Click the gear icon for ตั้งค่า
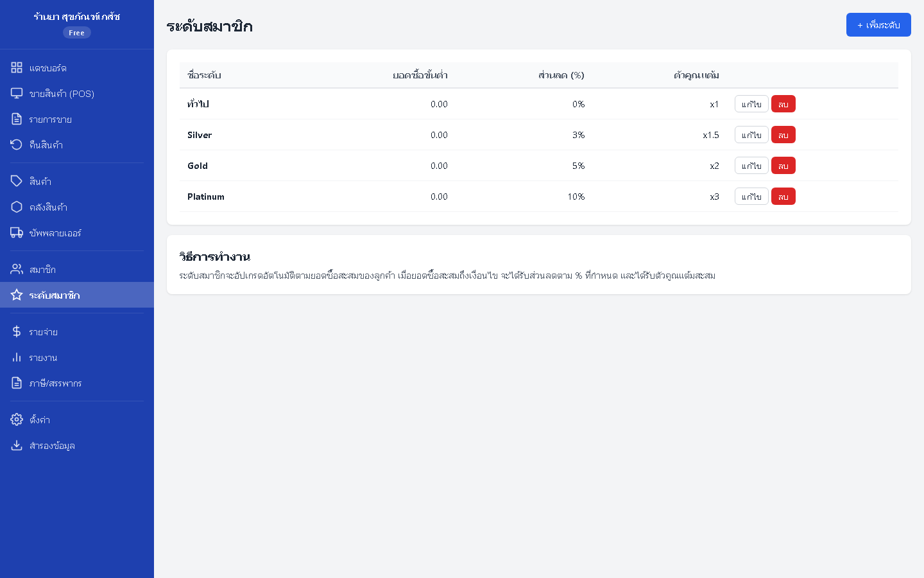This screenshot has width=924, height=578. coord(17,419)
